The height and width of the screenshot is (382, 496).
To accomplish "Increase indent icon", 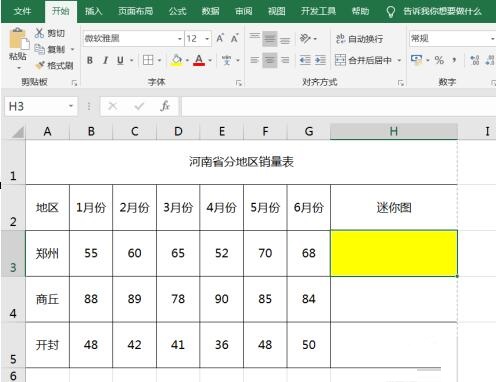I will (x=320, y=60).
